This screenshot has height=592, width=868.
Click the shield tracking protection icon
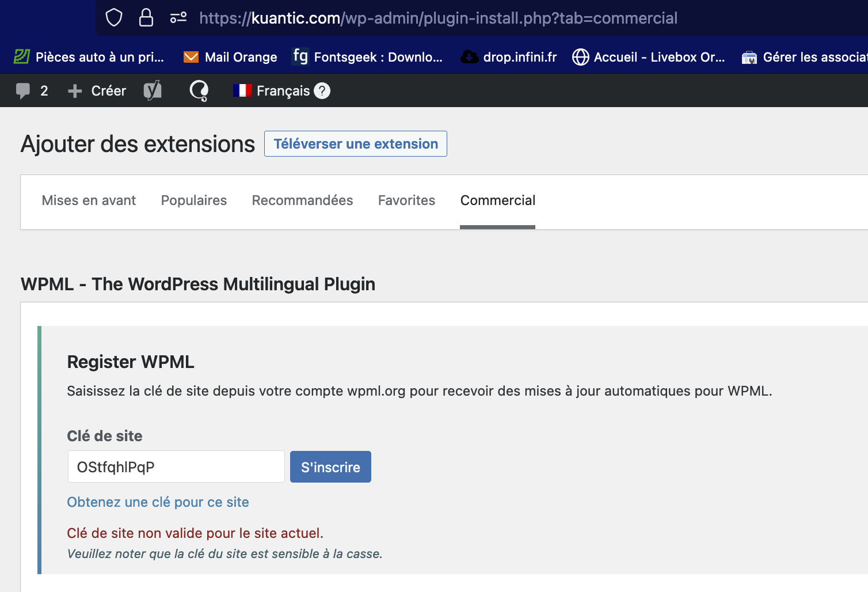click(x=114, y=18)
